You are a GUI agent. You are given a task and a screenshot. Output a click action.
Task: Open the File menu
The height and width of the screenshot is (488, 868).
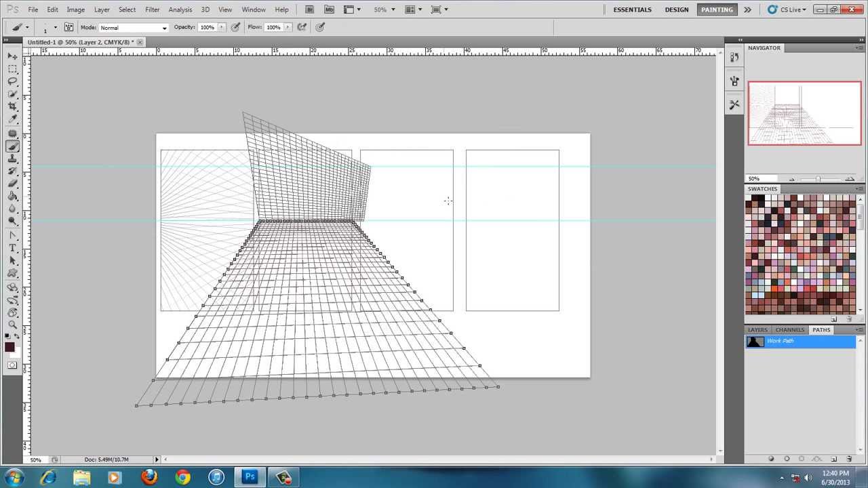[33, 9]
